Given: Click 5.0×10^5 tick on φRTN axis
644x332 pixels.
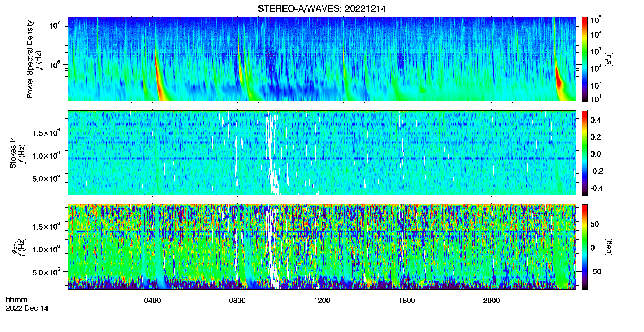Looking at the screenshot, I should (x=46, y=272).
